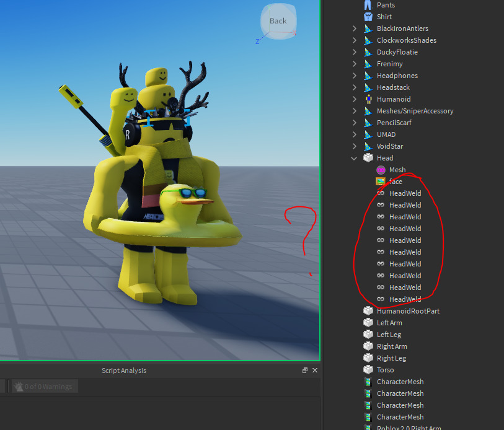
Task: Click the face decal icon
Action: click(381, 182)
